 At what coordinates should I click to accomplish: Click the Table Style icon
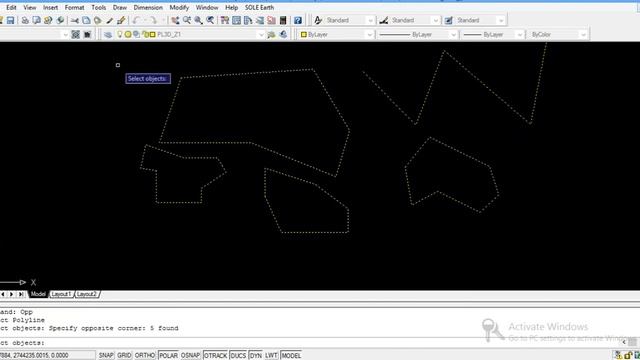[449, 20]
